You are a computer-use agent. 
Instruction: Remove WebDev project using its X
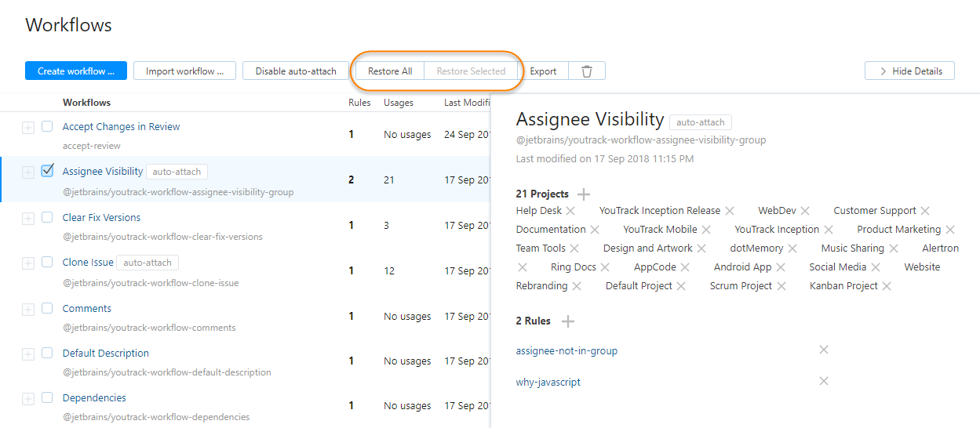tap(805, 211)
